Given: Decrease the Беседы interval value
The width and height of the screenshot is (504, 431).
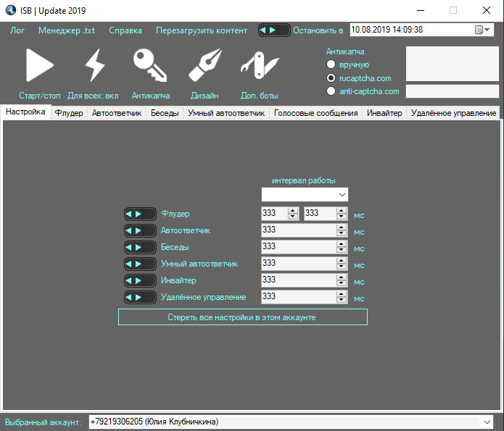Looking at the screenshot, I should coord(342,250).
